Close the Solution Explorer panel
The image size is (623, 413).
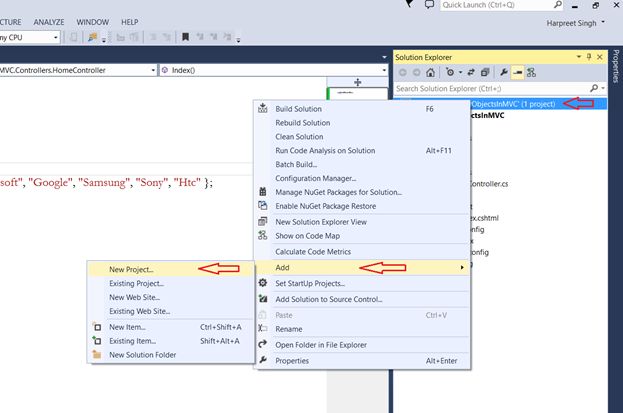point(600,57)
